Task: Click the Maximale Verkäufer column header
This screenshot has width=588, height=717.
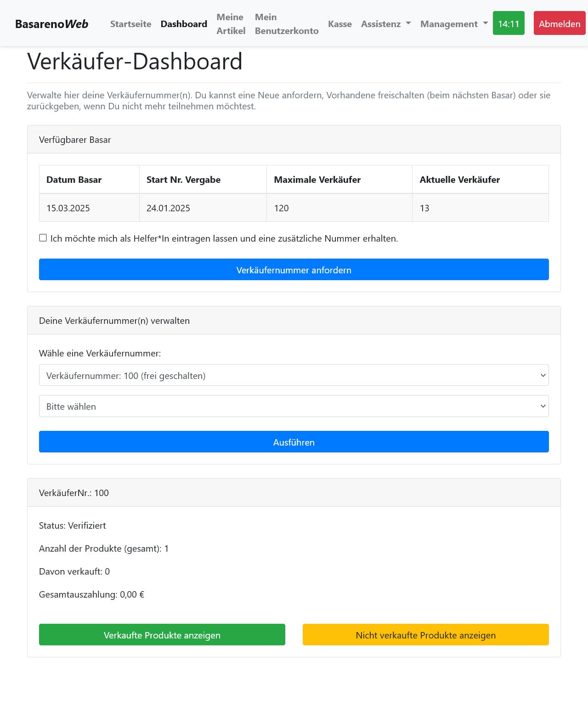Action: pos(317,180)
